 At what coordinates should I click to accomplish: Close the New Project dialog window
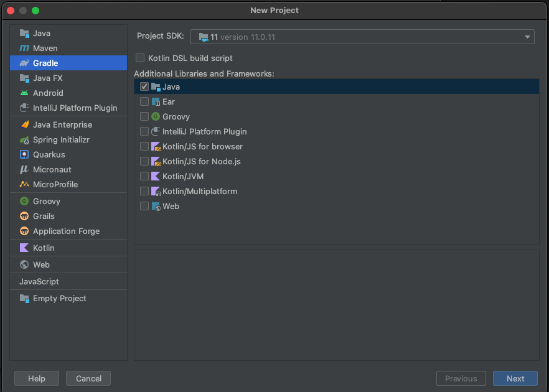[x=11, y=11]
